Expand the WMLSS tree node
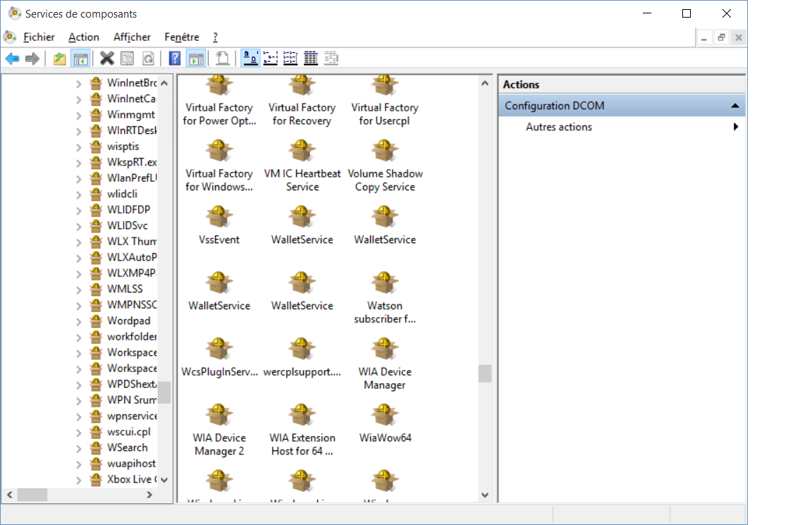The height and width of the screenshot is (525, 812). tap(79, 290)
